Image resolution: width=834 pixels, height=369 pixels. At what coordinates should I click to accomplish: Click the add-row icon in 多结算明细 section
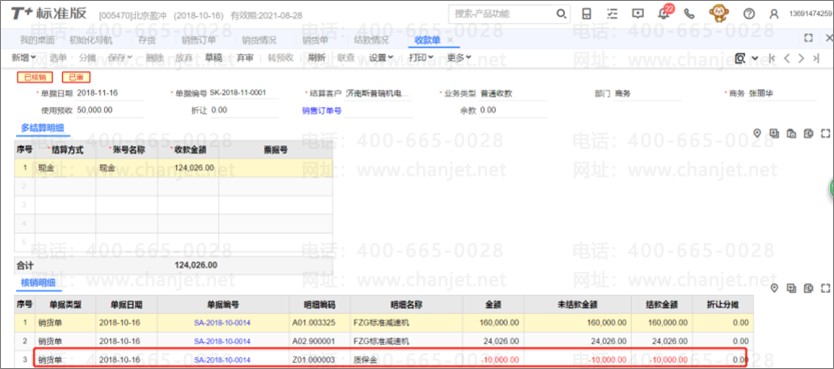[774, 133]
